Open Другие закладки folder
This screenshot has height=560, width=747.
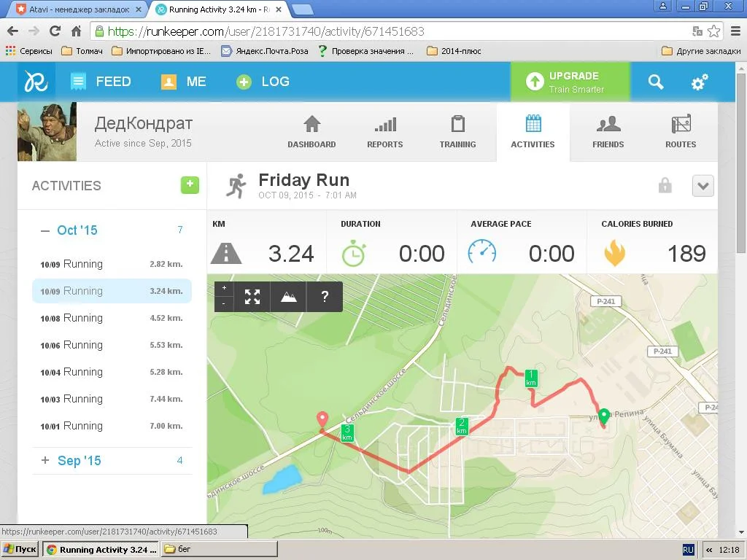point(701,51)
